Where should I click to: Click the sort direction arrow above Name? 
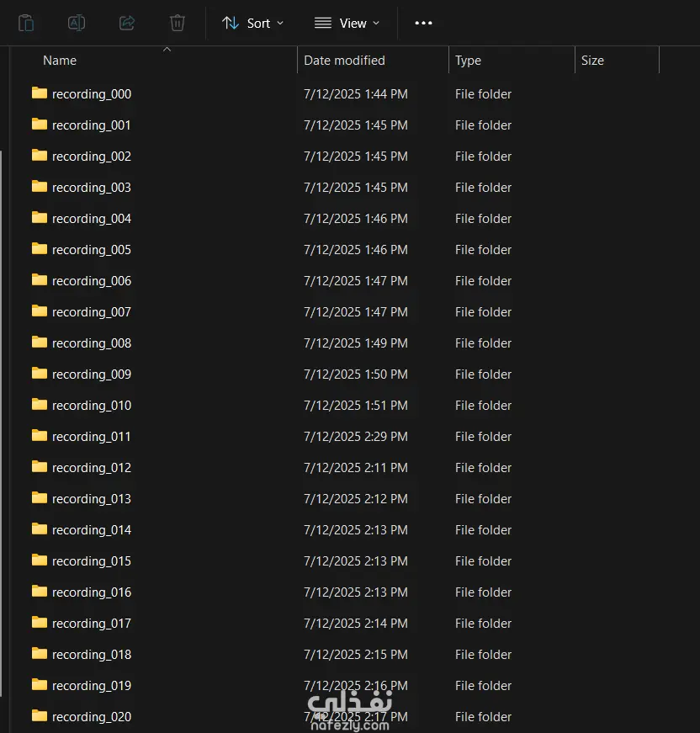tap(167, 49)
